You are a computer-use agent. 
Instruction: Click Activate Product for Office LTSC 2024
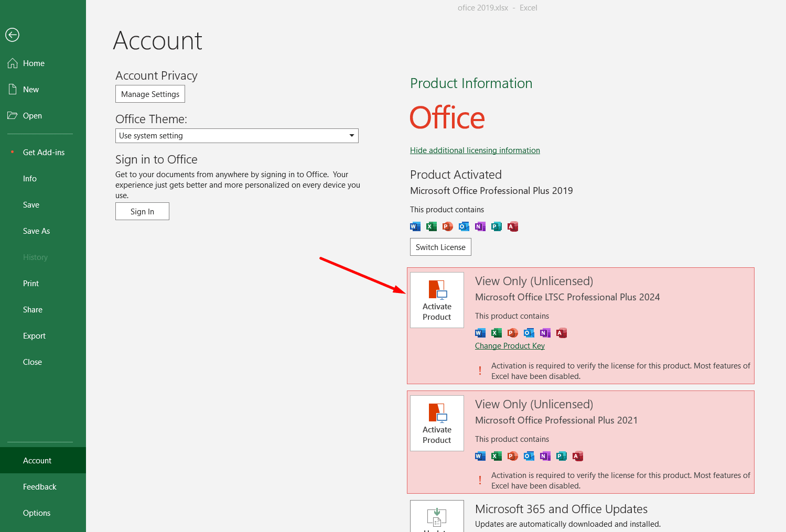pos(437,300)
